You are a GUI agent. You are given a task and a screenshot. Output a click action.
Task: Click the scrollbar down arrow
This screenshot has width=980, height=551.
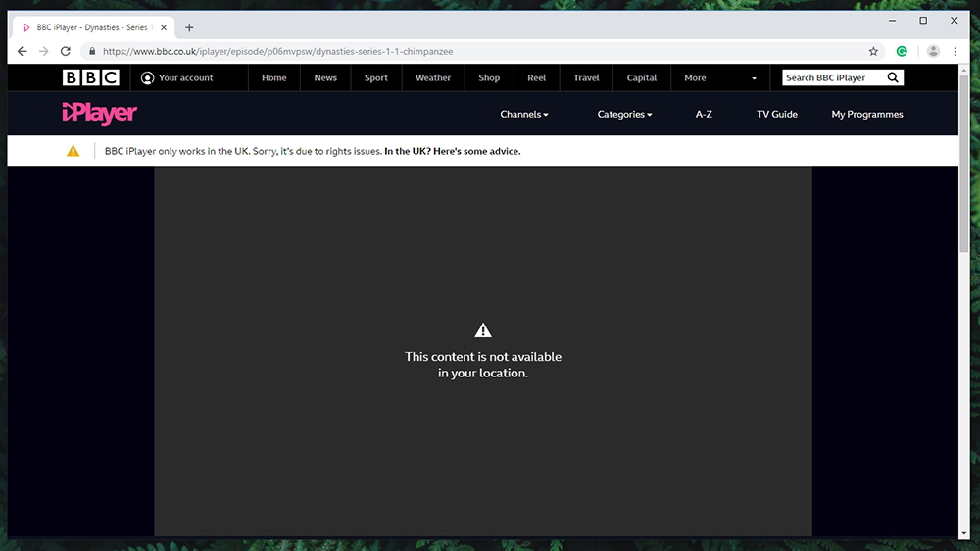[x=963, y=533]
